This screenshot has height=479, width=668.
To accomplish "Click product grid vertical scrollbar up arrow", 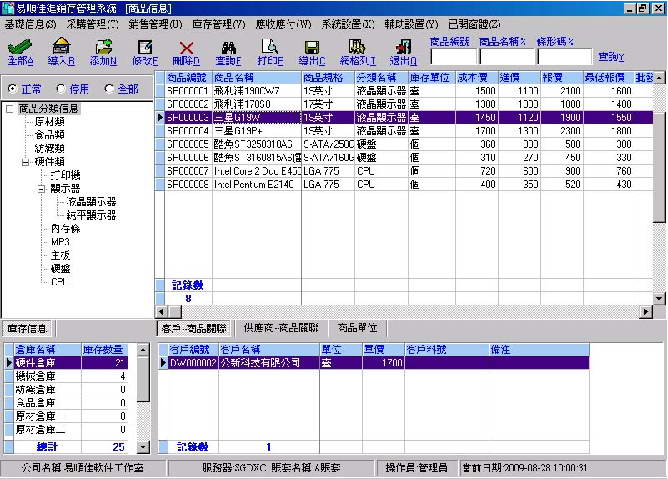I will pyautogui.click(x=659, y=78).
